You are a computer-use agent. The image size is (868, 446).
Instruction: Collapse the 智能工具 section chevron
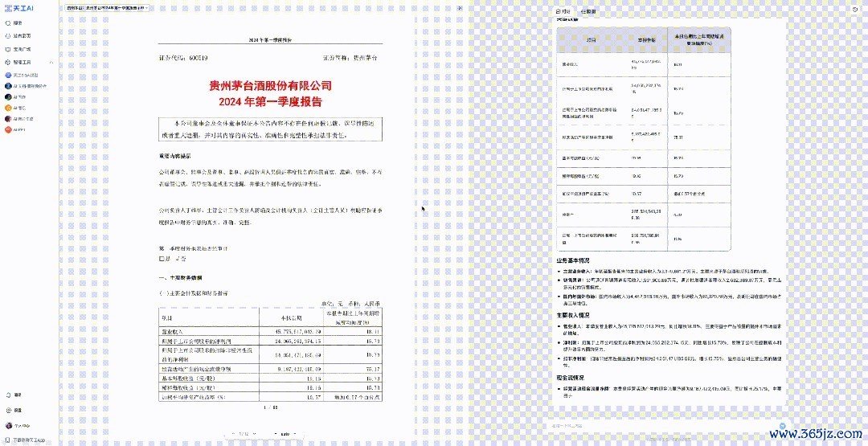[x=51, y=63]
